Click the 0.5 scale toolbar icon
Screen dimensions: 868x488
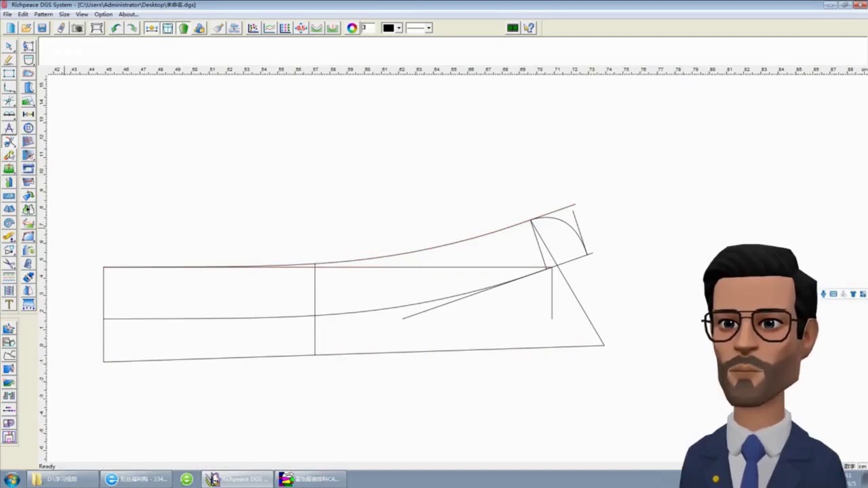[300, 28]
